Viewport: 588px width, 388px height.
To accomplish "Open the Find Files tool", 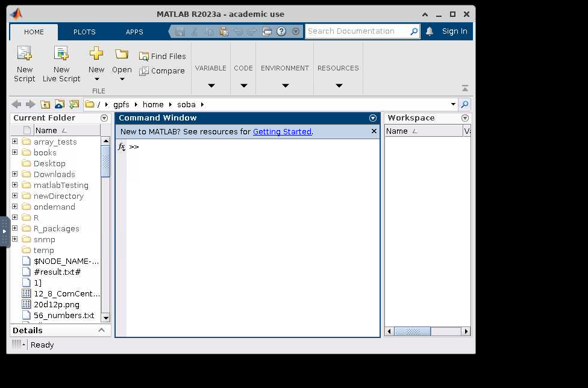I will 163,56.
